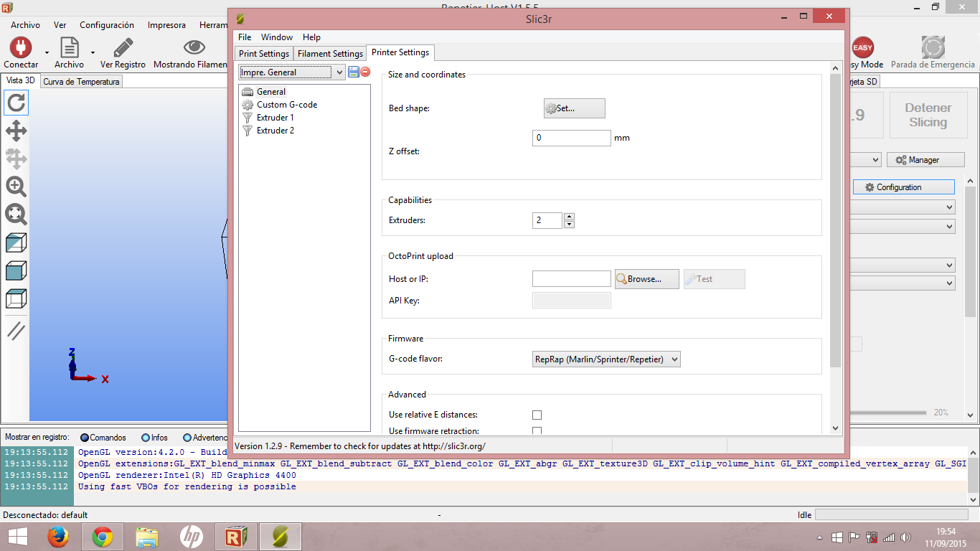
Task: Increase the Extruders count with up arrow
Action: [569, 217]
